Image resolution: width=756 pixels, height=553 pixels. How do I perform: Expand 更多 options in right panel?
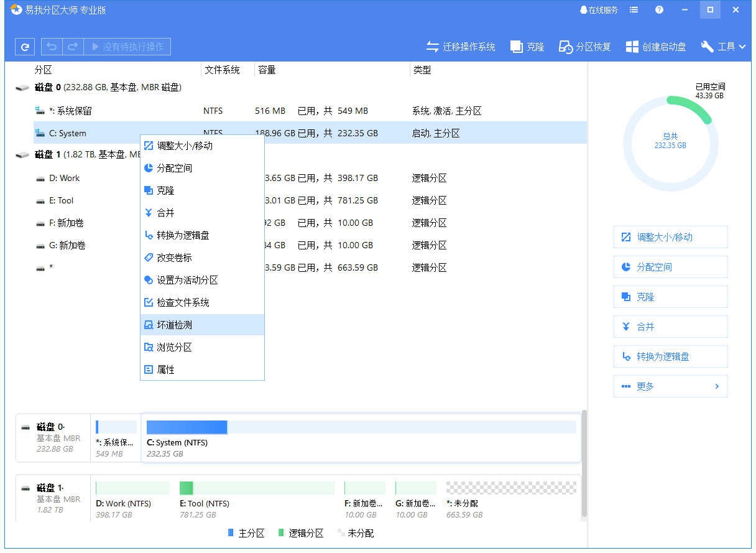pos(670,386)
